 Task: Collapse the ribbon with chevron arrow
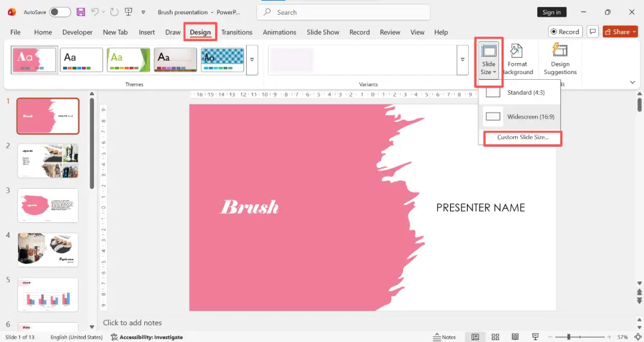pyautogui.click(x=632, y=82)
